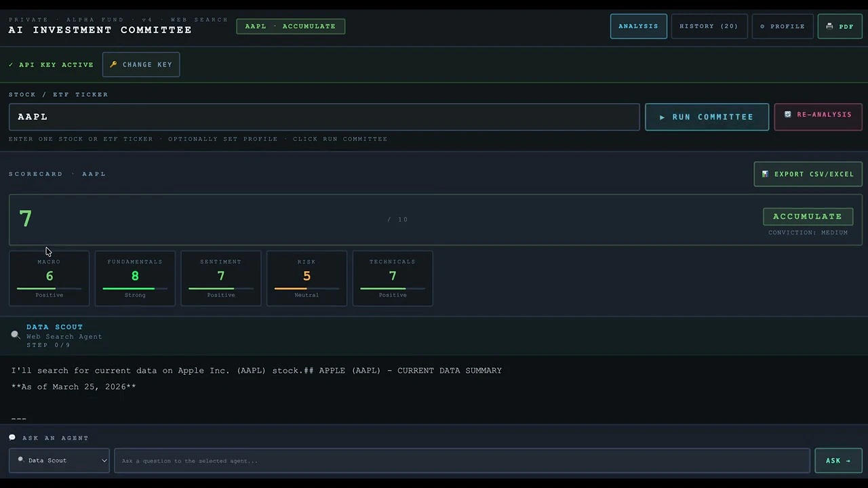Click the 'Web Search Agent' subtitle

pyautogui.click(x=64, y=336)
